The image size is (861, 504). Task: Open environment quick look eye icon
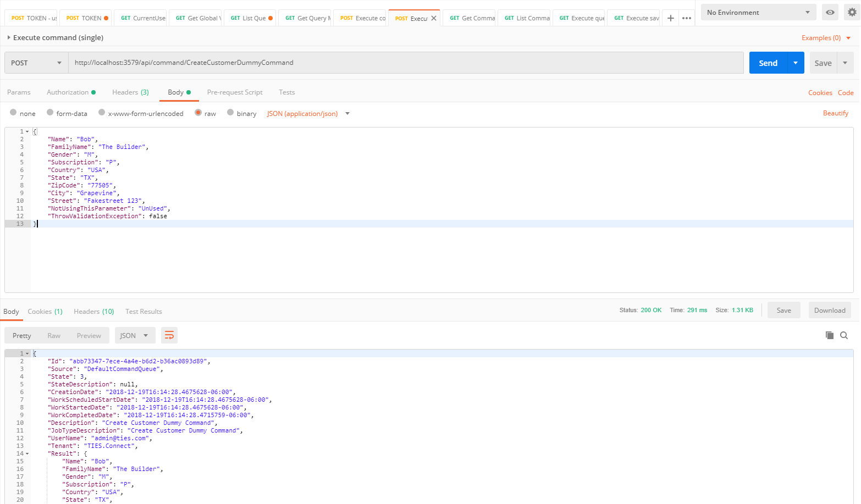pos(830,12)
